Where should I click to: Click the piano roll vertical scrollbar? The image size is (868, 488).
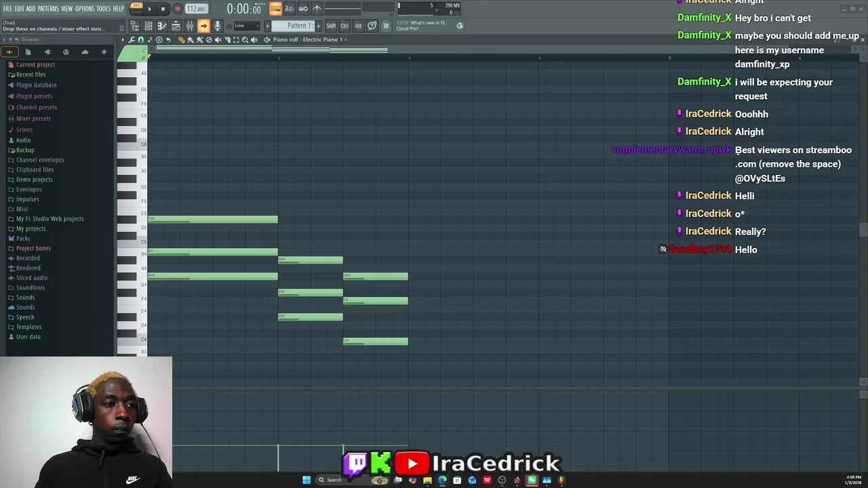(x=863, y=230)
